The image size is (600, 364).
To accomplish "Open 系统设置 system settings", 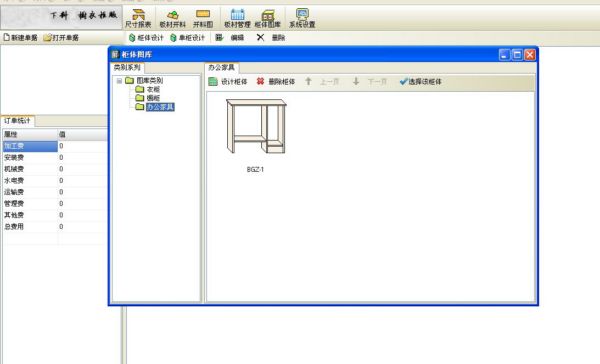I will pos(302,18).
